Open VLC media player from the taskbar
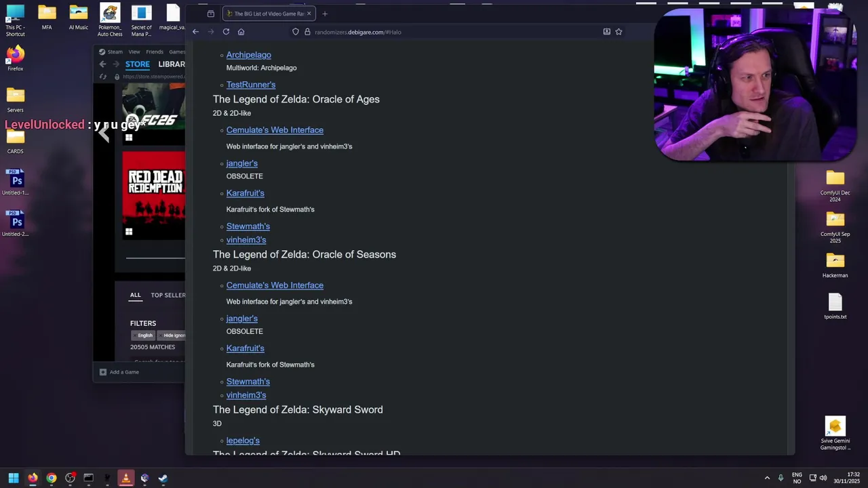The image size is (868, 488). [x=125, y=478]
